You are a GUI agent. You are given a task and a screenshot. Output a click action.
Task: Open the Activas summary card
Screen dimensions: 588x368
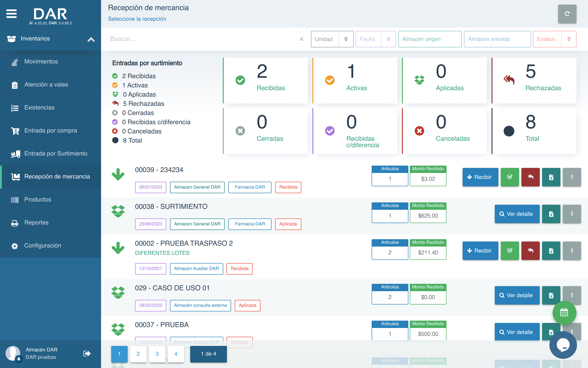(355, 80)
